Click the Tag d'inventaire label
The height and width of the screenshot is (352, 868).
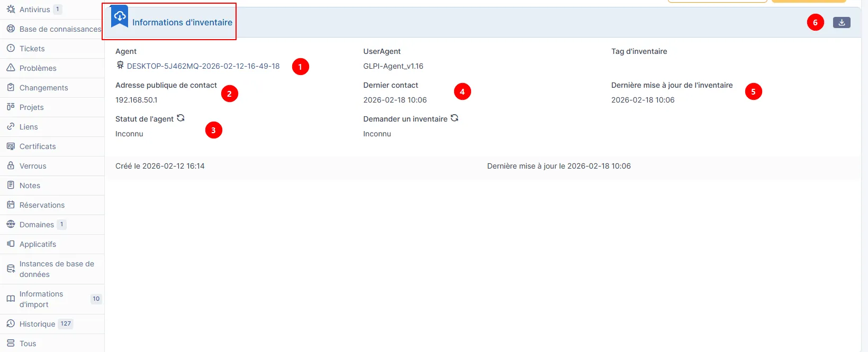[x=639, y=51]
